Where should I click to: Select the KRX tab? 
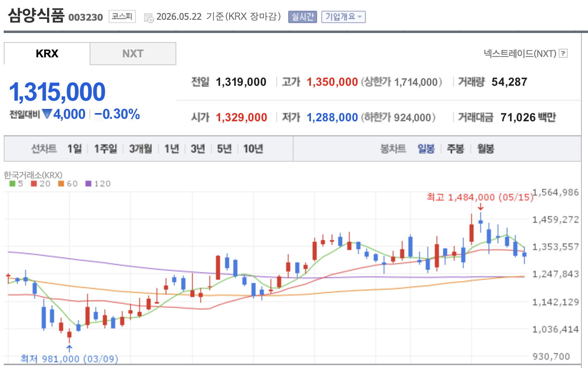coord(47,54)
